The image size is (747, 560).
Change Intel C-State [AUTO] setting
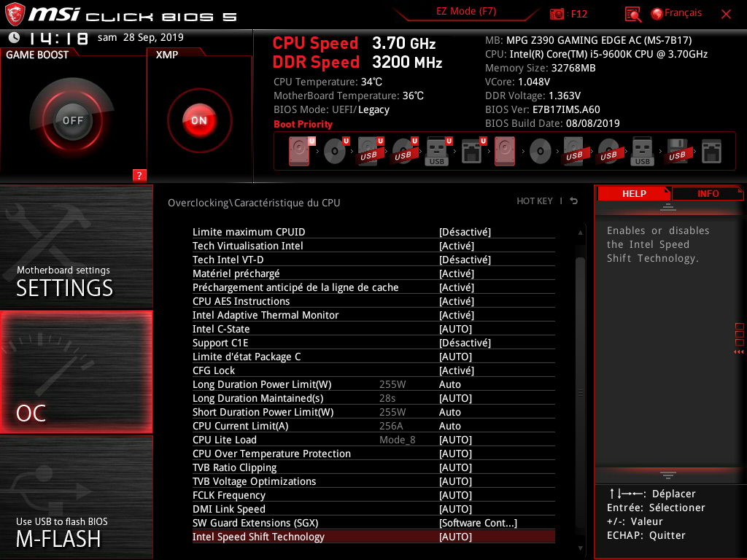455,329
